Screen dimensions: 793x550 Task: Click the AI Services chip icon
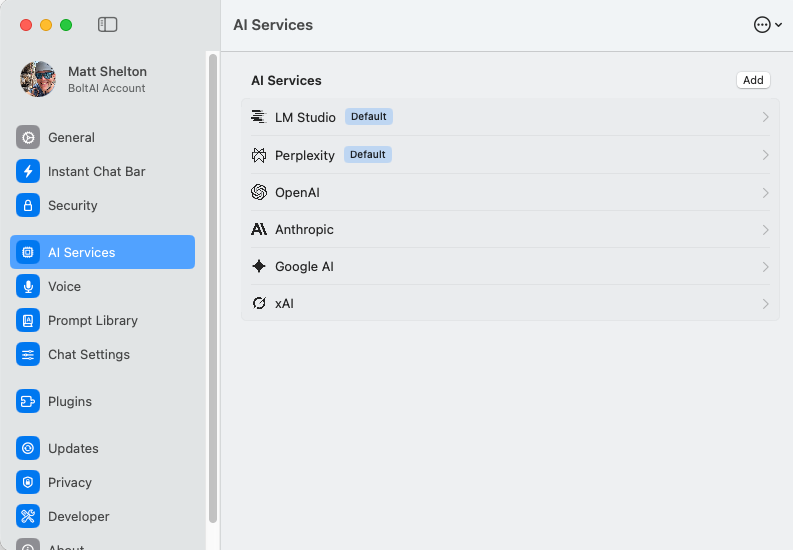click(28, 252)
